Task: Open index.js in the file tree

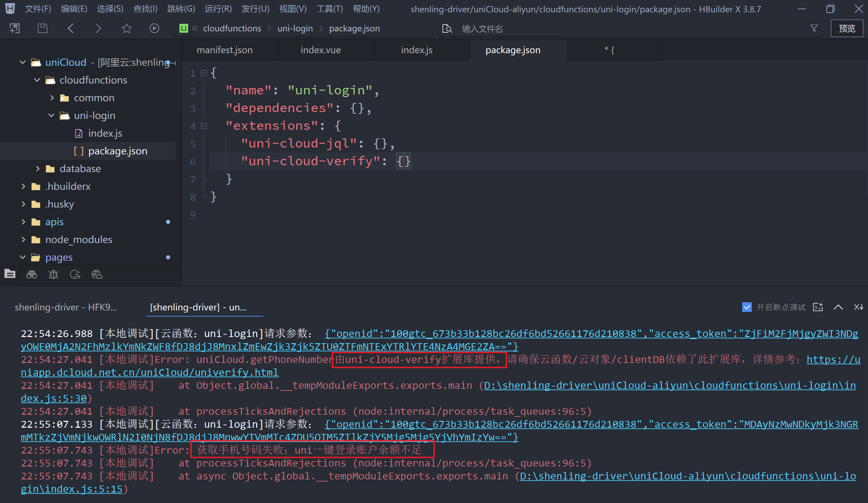Action: pos(105,133)
